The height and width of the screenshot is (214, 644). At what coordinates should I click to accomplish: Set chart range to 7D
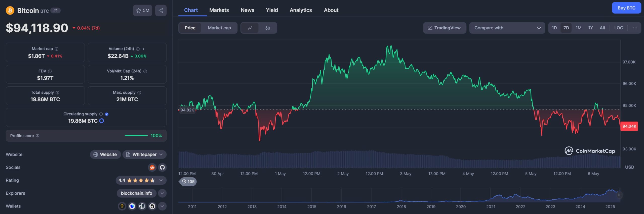tap(566, 28)
